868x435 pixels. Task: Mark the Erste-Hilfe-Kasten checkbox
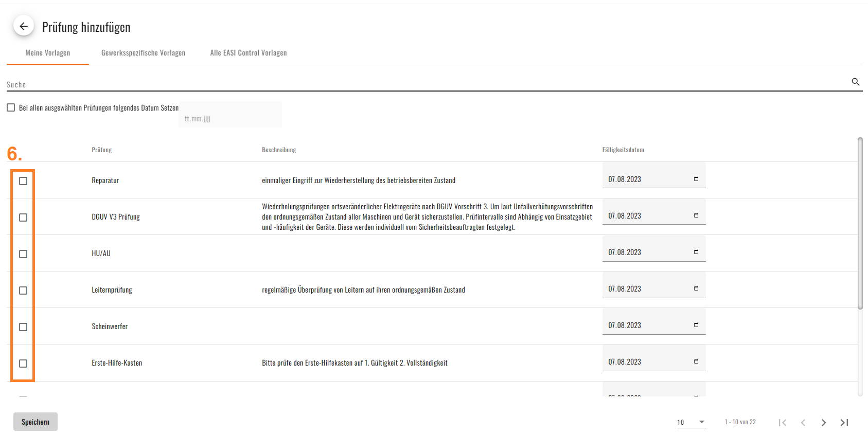(x=23, y=364)
